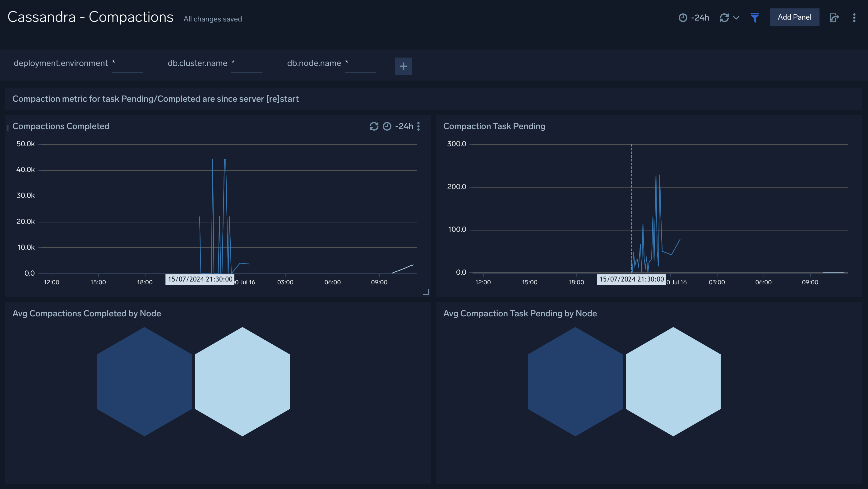This screenshot has width=868, height=489.
Task: Click the All changes saved status text
Action: click(x=213, y=19)
